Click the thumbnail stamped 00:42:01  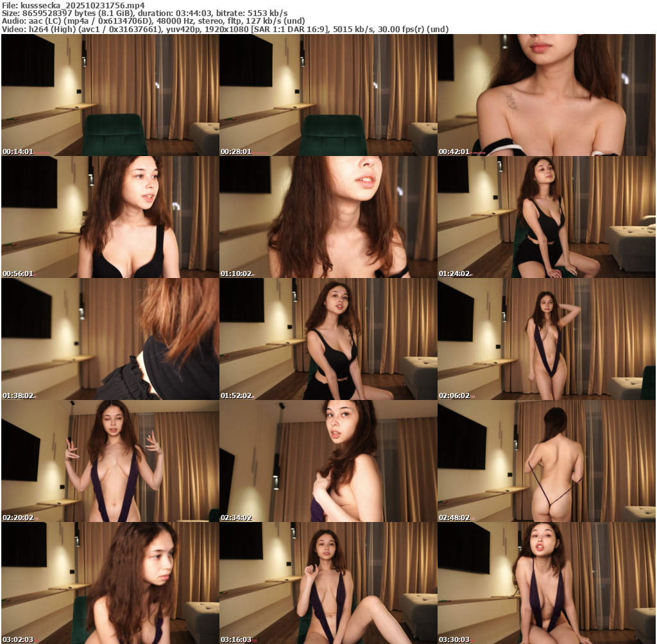coord(546,95)
